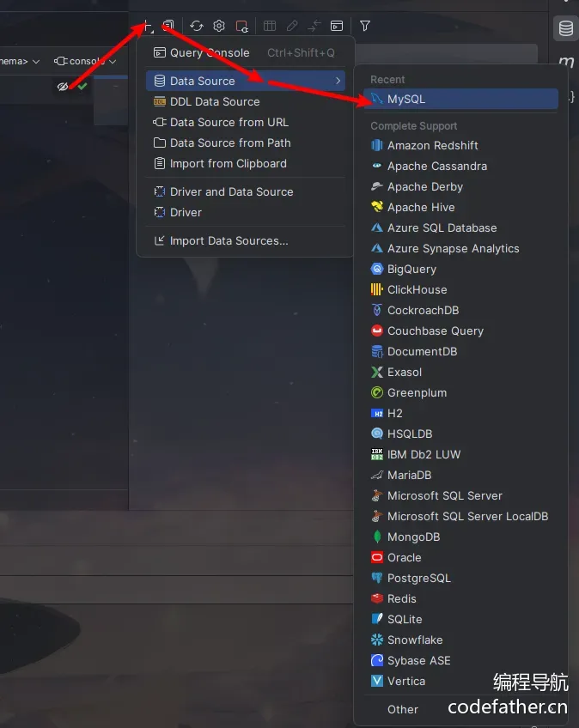The height and width of the screenshot is (728, 579).
Task: Open the Other data sources submenu
Action: point(403,709)
